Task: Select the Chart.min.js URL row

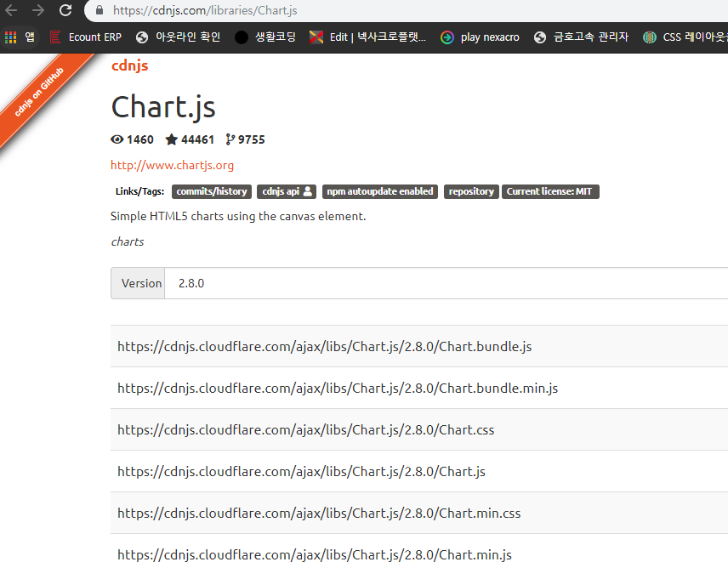Action: pos(419,555)
